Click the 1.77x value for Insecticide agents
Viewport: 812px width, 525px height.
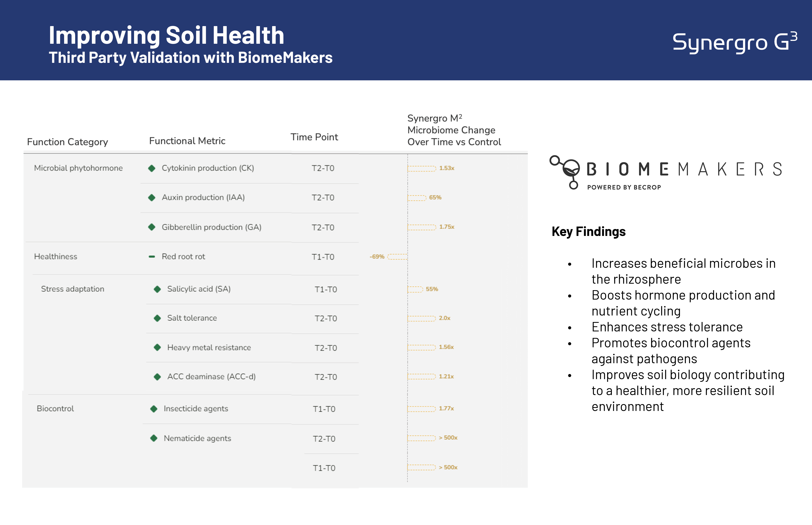(446, 408)
